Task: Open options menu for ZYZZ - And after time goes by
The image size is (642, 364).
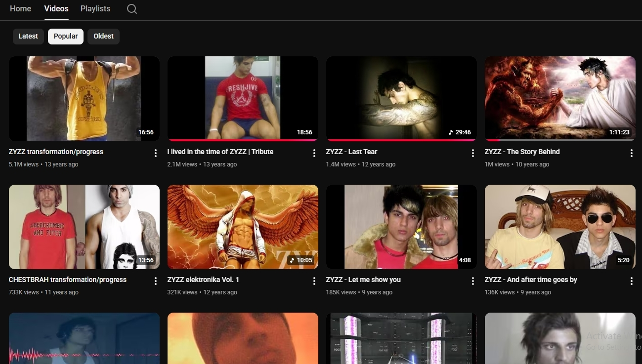Action: [x=632, y=281]
